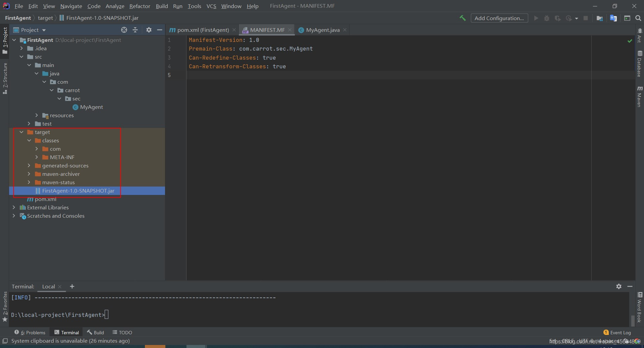Expand the test folder
This screenshot has height=348, width=644.
click(29, 124)
